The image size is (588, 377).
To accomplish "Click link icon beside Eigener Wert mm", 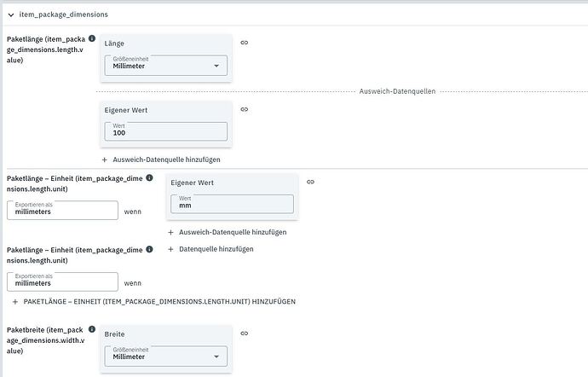I will click(x=310, y=182).
